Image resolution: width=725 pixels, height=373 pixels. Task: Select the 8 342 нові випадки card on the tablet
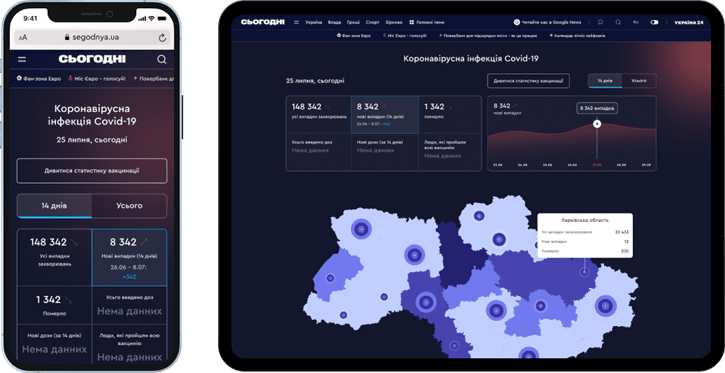pyautogui.click(x=385, y=115)
